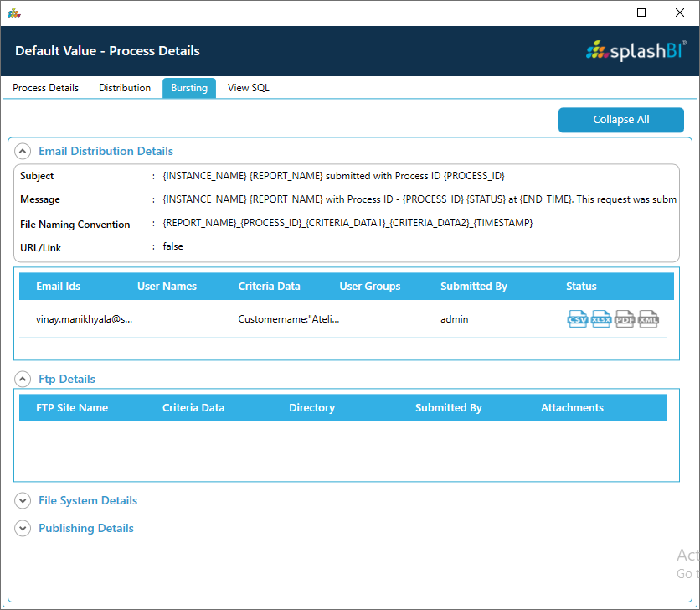The image size is (700, 610).
Task: Switch to the Process Details tab
Action: pos(45,88)
